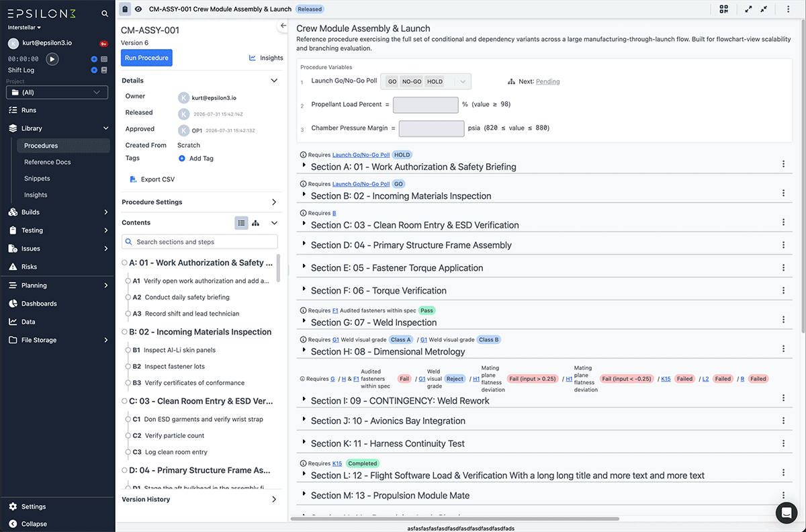Select NO-GO in Launch Go/No-Go Poll

click(x=412, y=82)
